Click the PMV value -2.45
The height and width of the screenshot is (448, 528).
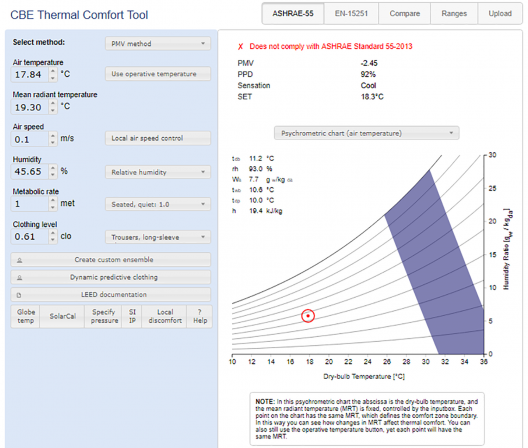pyautogui.click(x=369, y=63)
